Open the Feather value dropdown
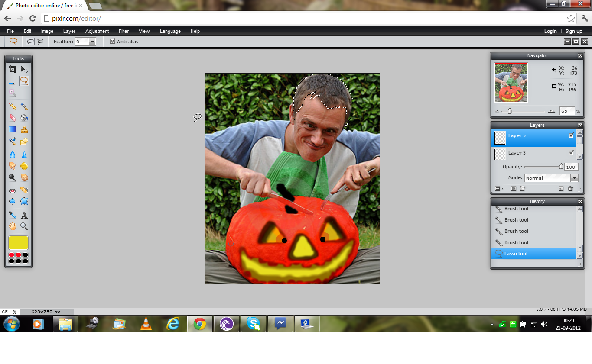Viewport: 592px width, 364px height. pos(92,42)
